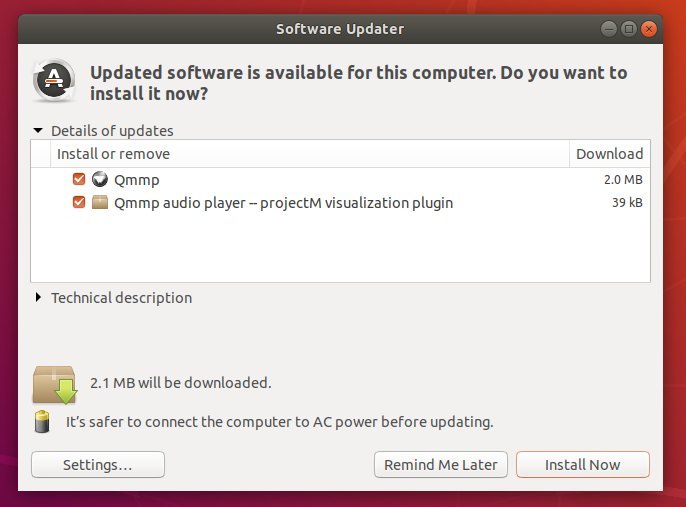Uncheck the Qmmp update checkbox
This screenshot has width=686, height=507.
point(79,179)
